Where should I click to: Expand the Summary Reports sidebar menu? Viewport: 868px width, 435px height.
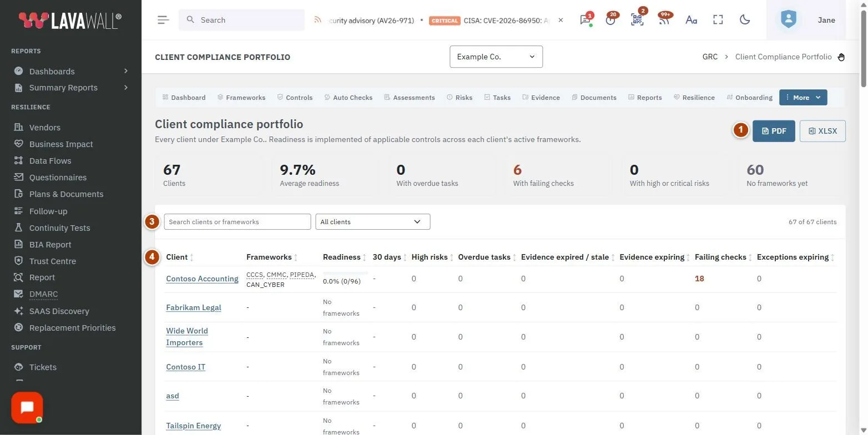point(71,87)
